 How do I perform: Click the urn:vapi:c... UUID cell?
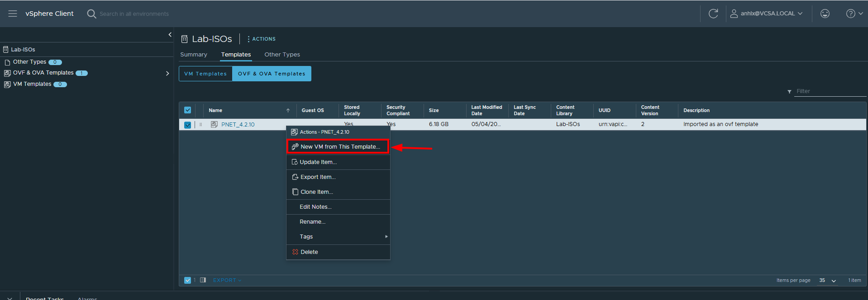point(613,124)
